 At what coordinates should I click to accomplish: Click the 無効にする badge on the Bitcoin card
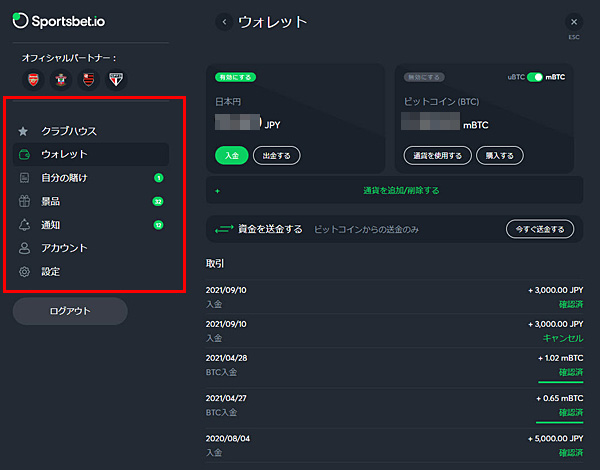click(424, 77)
